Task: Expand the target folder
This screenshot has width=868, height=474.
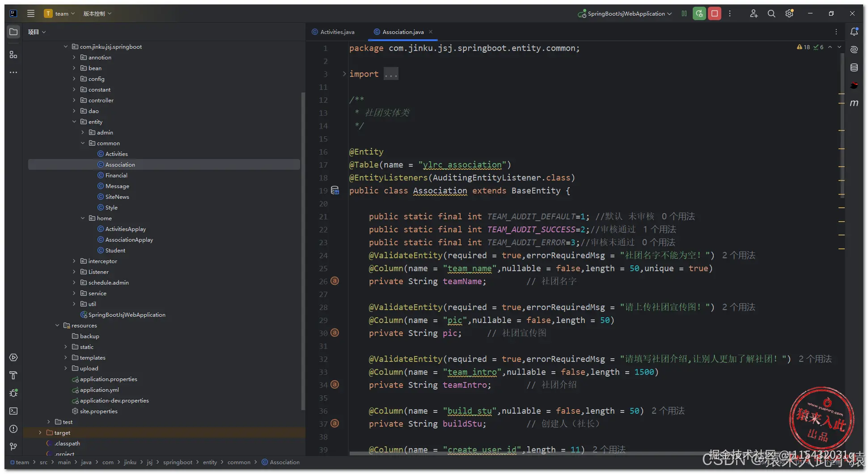Action: click(x=40, y=432)
